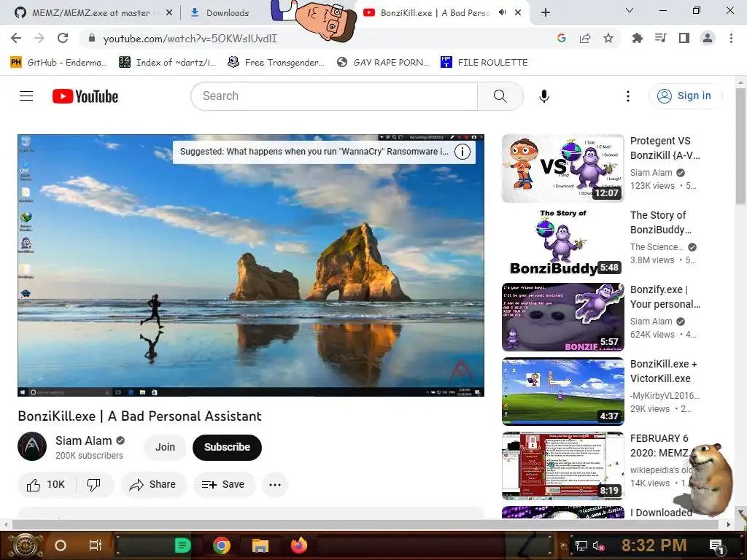Screen dimensions: 747x560
Task: Open Firefox from the taskbar
Action: pos(298,545)
